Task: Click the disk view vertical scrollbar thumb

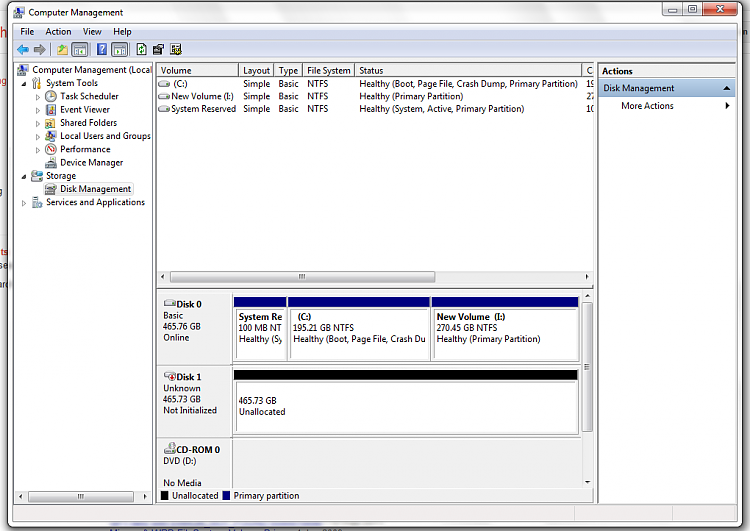Action: point(587,367)
